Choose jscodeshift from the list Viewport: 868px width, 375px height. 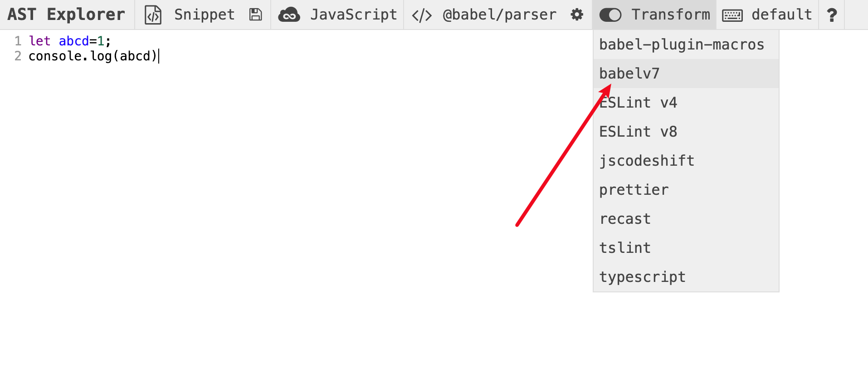tap(647, 161)
